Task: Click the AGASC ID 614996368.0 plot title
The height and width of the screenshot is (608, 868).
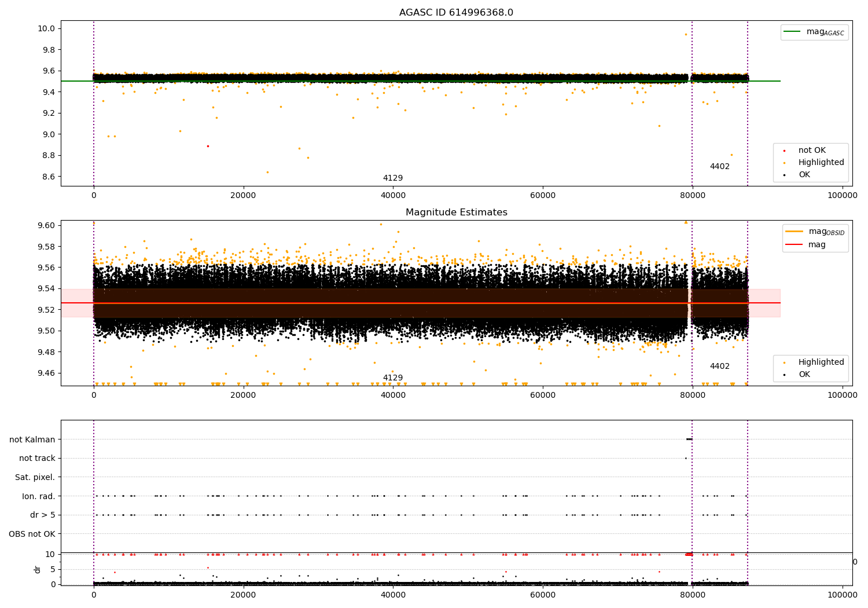Action: tap(456, 13)
